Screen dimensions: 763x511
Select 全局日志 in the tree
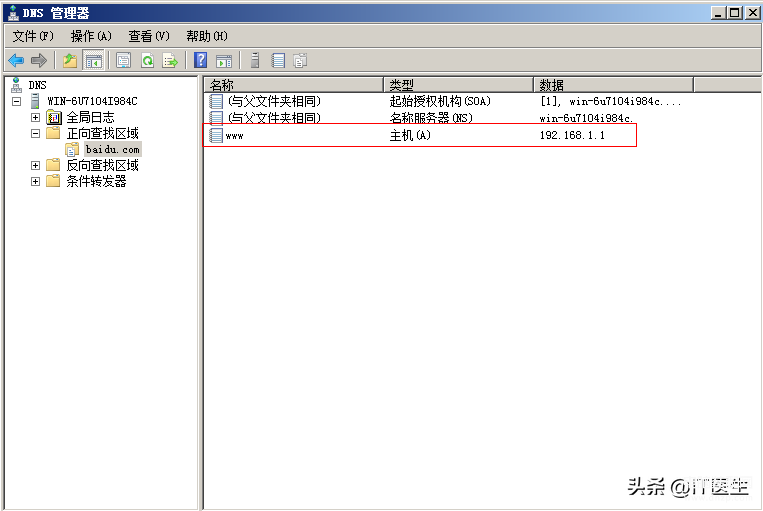91,117
